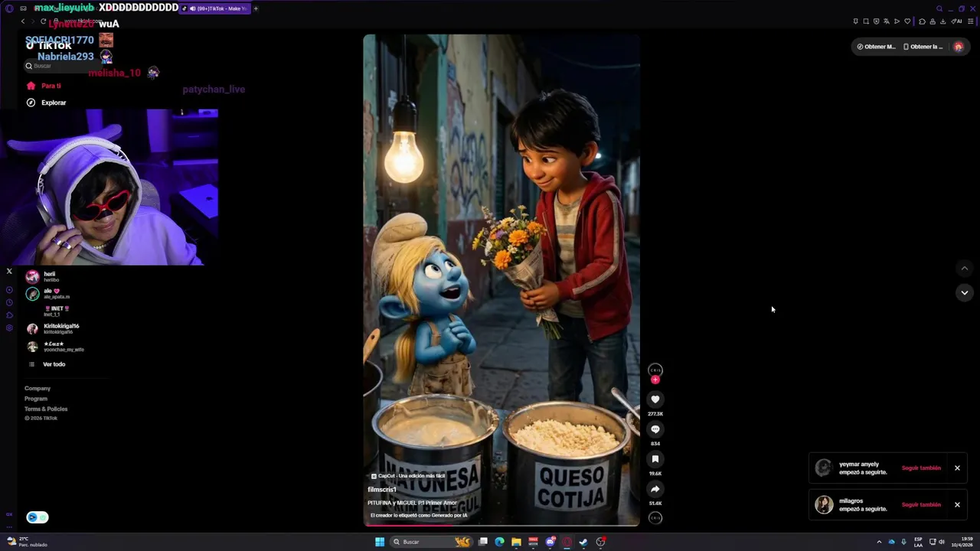Open the browser account icon

(933, 21)
